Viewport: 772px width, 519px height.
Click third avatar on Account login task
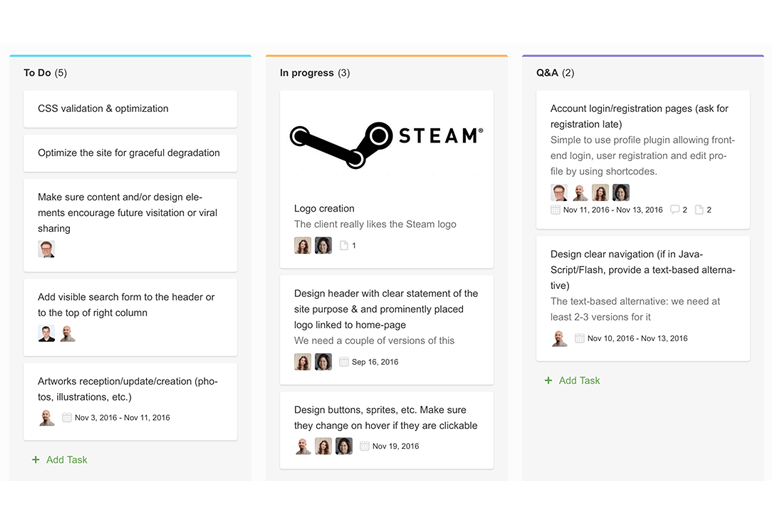click(601, 193)
